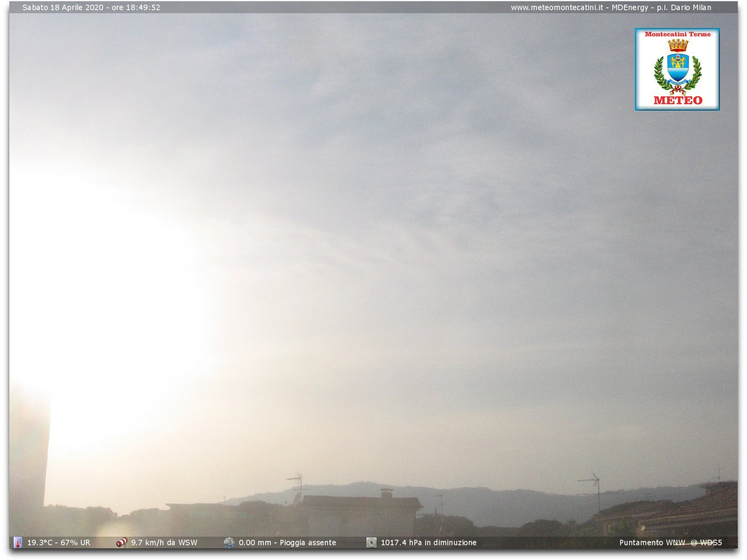The image size is (747, 560).
Task: Click the windsock wind speed icon
Action: point(121,542)
